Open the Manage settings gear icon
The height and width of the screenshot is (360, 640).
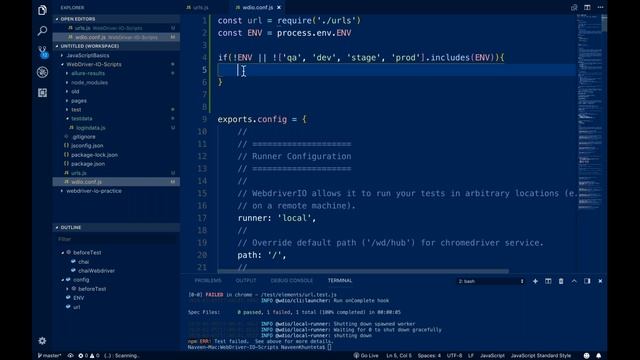42,340
